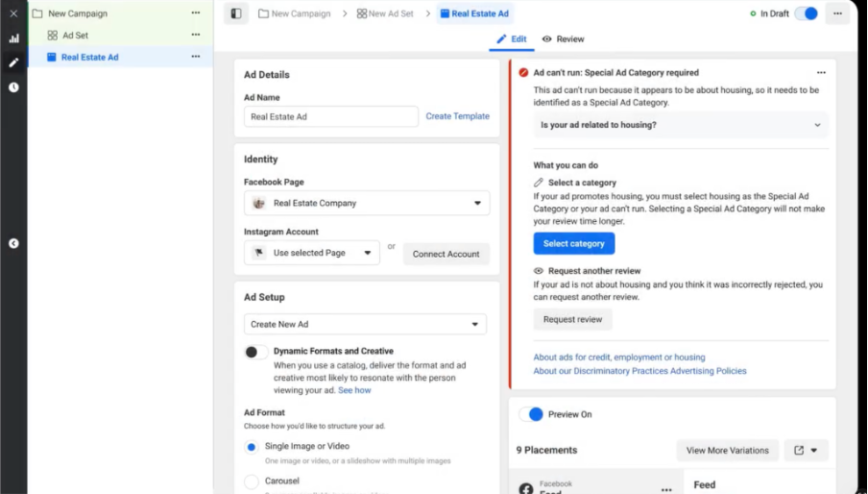Click the Connect Account button
Screen dimensions: 868x494
[x=446, y=254]
